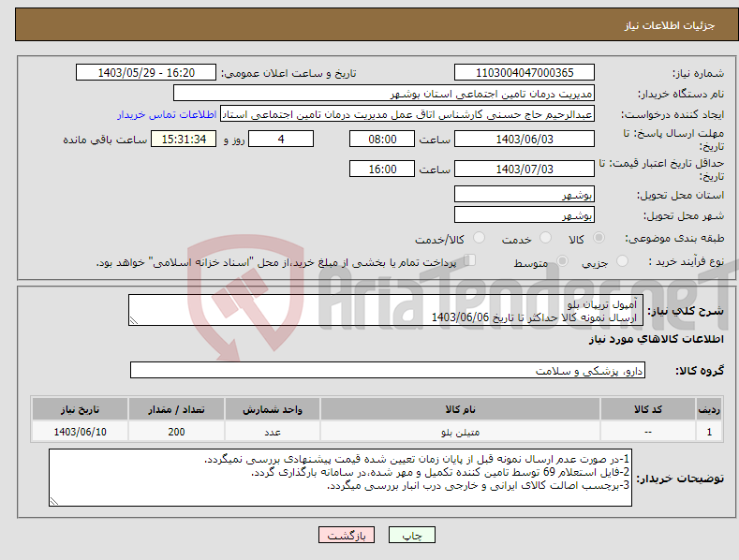Click the request creator field

tap(407, 114)
